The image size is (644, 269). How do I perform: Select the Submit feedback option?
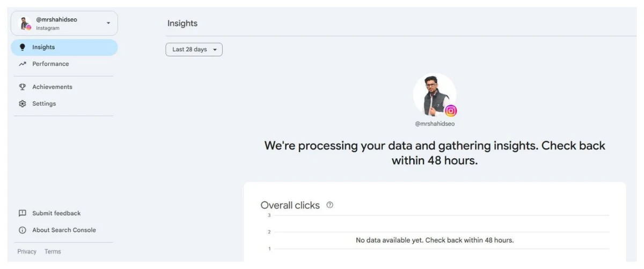[64, 213]
